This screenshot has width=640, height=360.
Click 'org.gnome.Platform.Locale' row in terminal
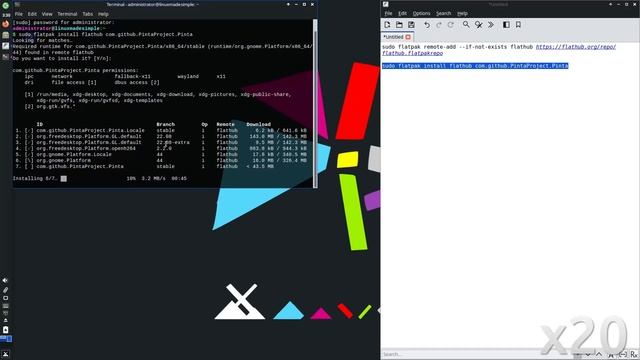point(161,154)
